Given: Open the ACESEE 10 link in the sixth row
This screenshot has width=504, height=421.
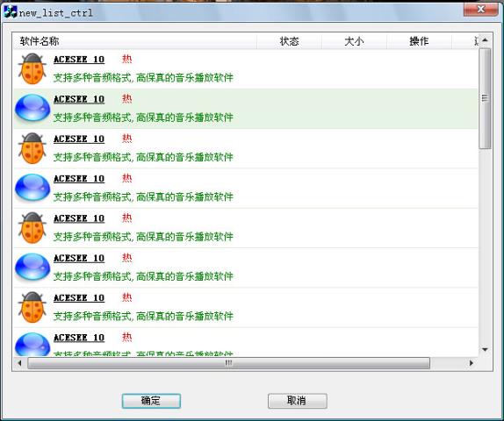Looking at the screenshot, I should click(x=79, y=258).
